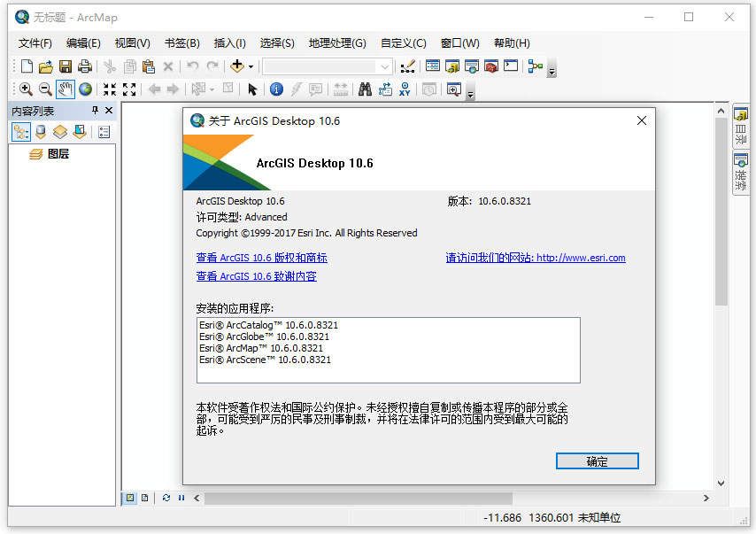756x534 pixels.
Task: Open the map scale dropdown
Action: pyautogui.click(x=387, y=66)
